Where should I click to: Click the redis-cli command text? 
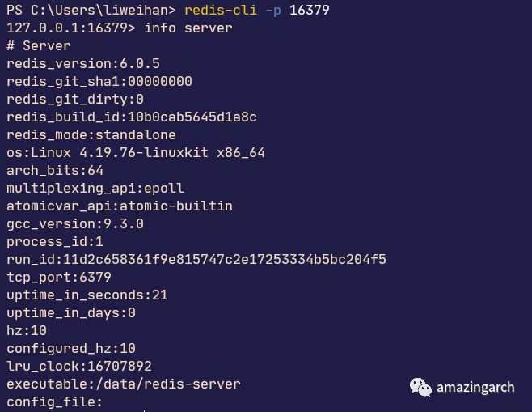pyautogui.click(x=221, y=11)
